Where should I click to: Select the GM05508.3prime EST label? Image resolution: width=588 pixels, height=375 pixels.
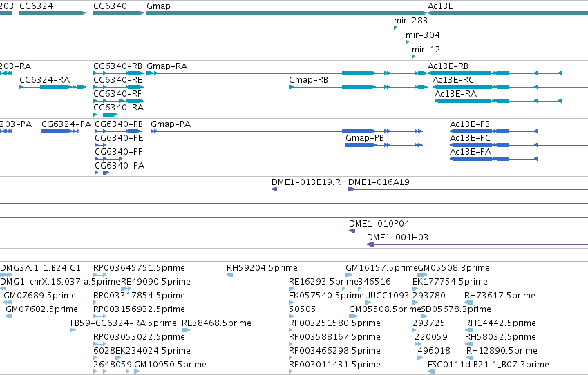454,268
